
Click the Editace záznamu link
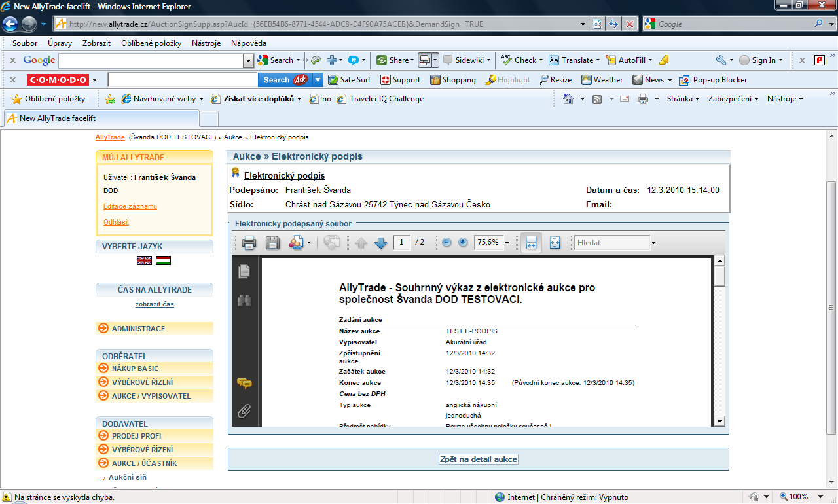point(130,206)
